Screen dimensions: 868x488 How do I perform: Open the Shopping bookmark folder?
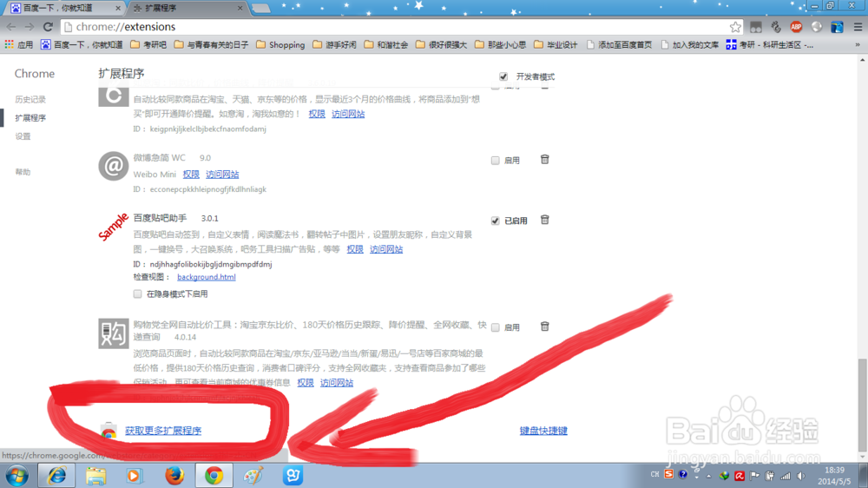(x=280, y=44)
